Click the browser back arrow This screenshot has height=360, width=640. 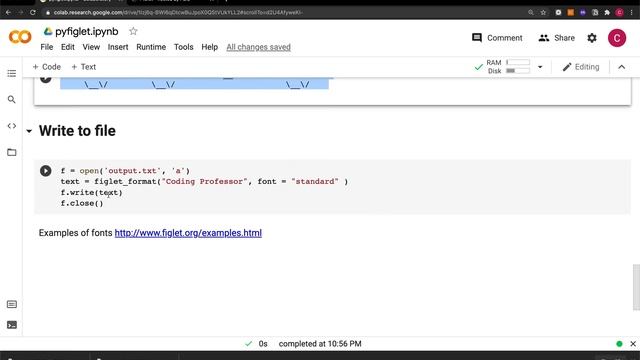[x=8, y=12]
